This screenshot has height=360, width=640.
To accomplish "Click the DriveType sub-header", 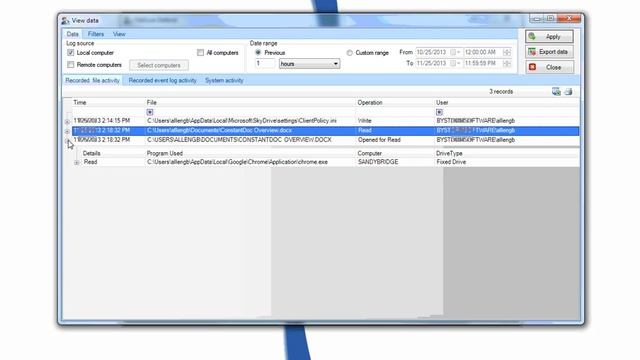I will (449, 153).
